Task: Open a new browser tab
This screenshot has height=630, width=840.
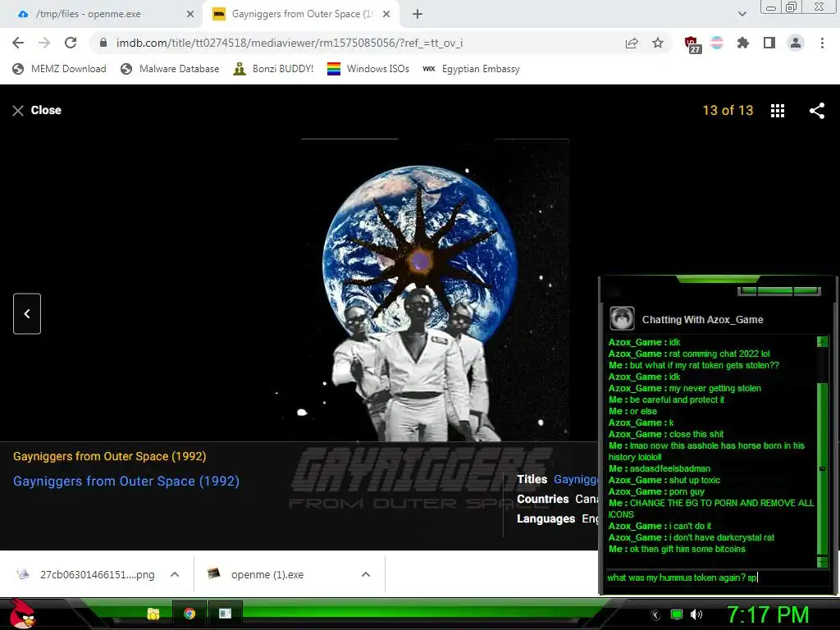Action: pos(418,15)
